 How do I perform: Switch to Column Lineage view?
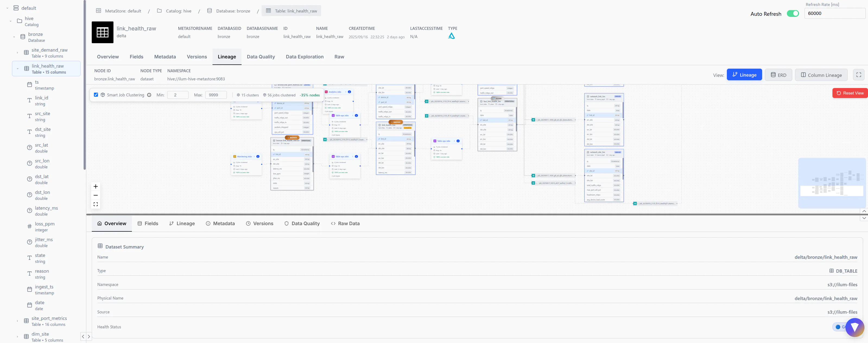[x=821, y=74]
